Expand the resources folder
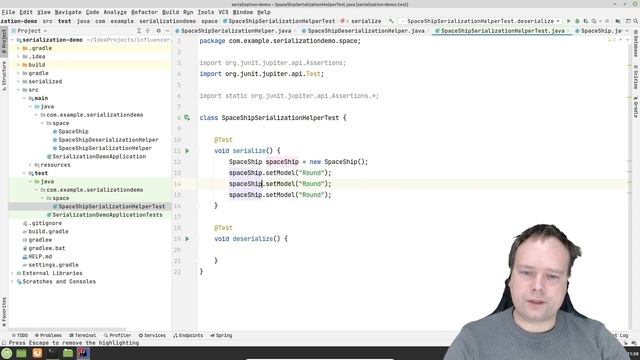 pyautogui.click(x=31, y=165)
